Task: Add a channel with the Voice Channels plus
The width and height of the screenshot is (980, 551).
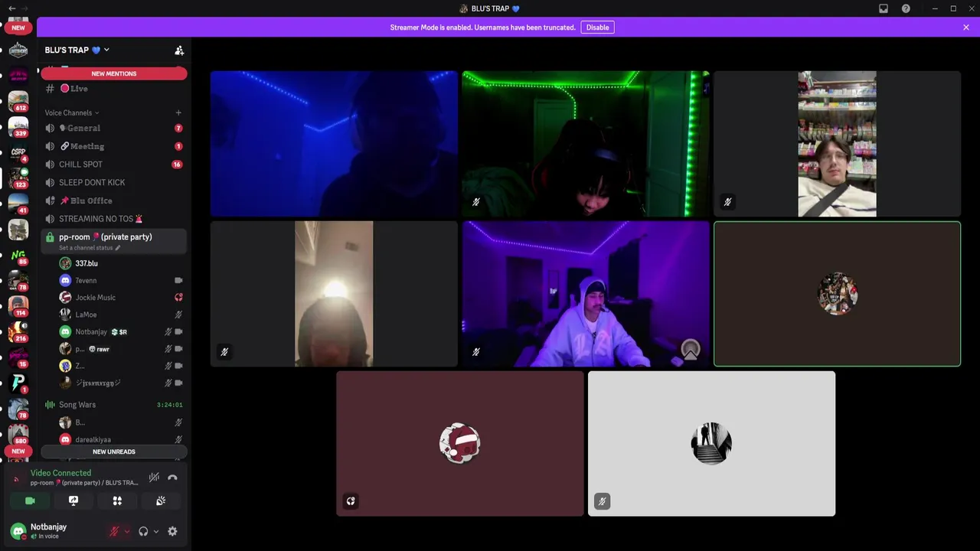Action: coord(178,112)
